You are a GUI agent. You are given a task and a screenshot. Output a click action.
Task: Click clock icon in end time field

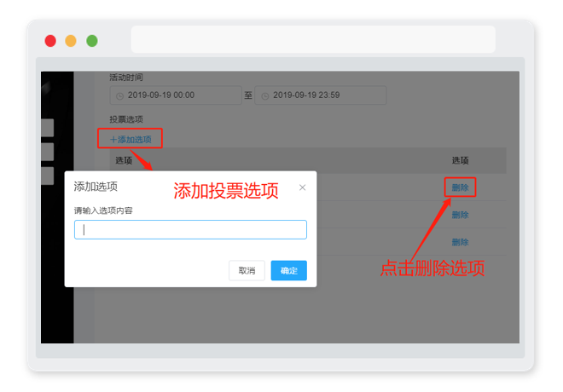(265, 95)
